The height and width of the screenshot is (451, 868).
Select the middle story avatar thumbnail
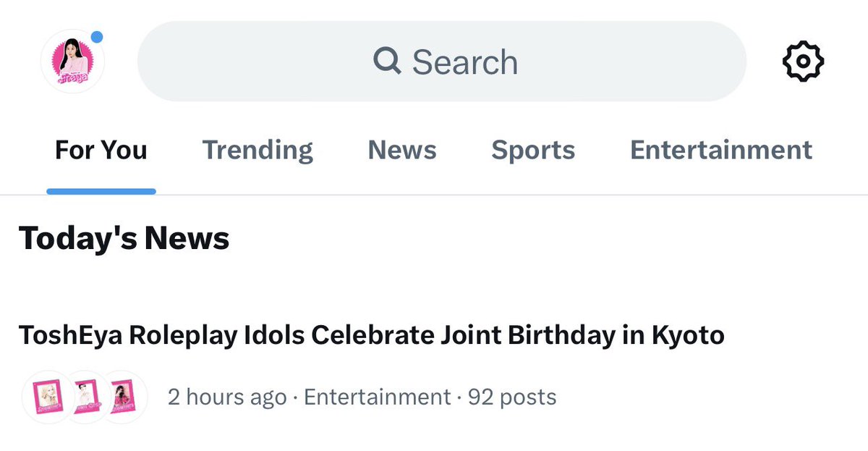pyautogui.click(x=84, y=397)
